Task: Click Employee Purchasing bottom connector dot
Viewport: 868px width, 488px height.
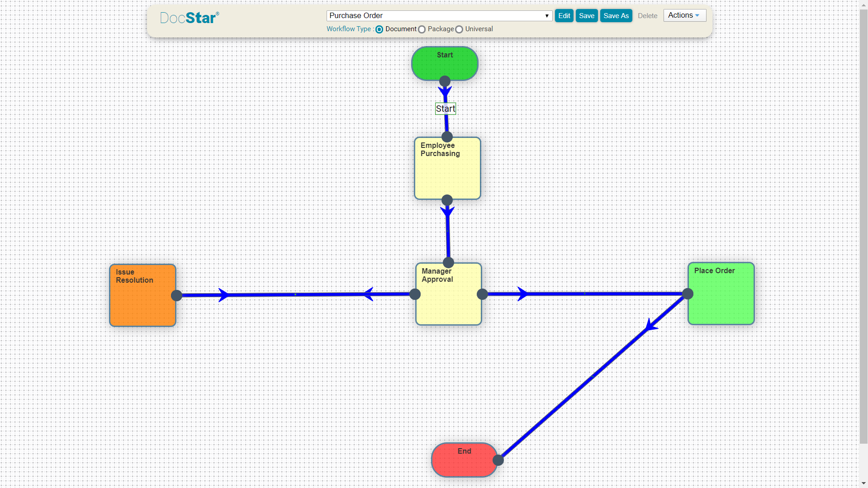Action: point(447,200)
